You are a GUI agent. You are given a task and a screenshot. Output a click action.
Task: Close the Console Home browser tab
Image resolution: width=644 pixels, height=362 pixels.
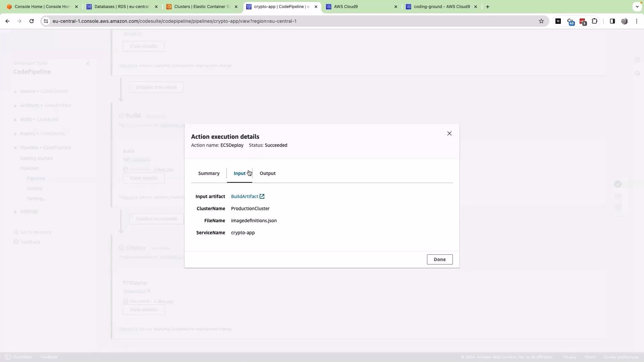[76, 7]
